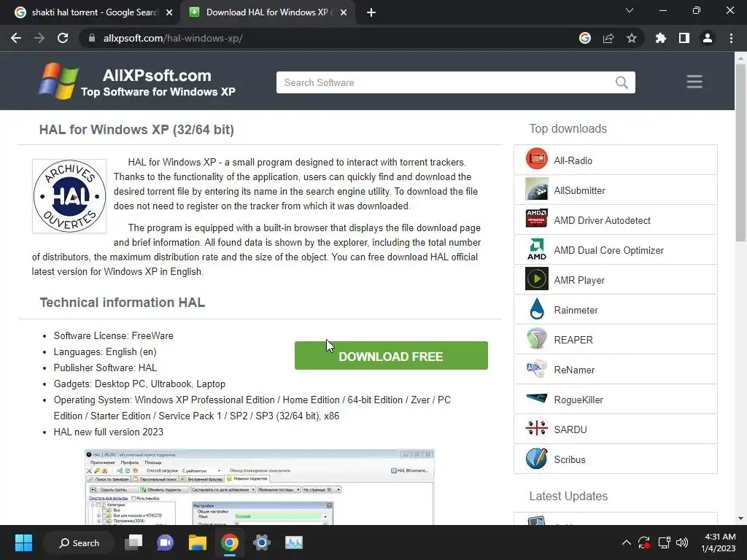Open ReNamer link
Viewport: 747px width, 560px height.
(x=574, y=370)
